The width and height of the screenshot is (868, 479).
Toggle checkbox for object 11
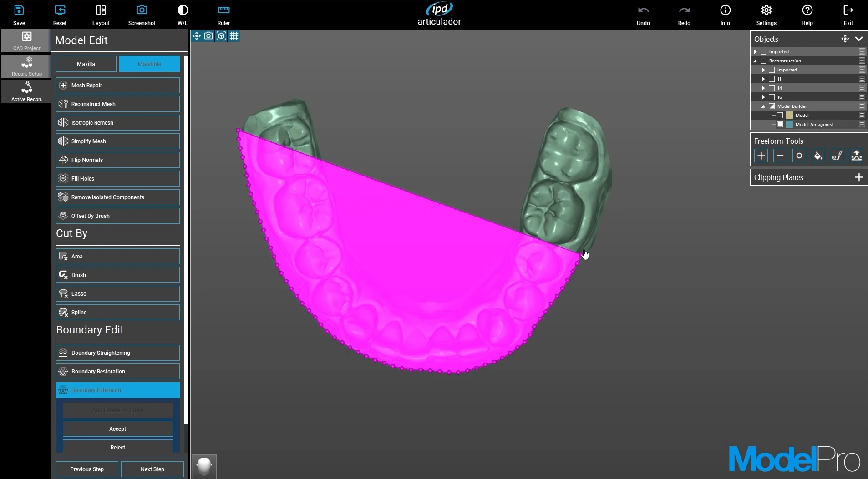pos(772,79)
